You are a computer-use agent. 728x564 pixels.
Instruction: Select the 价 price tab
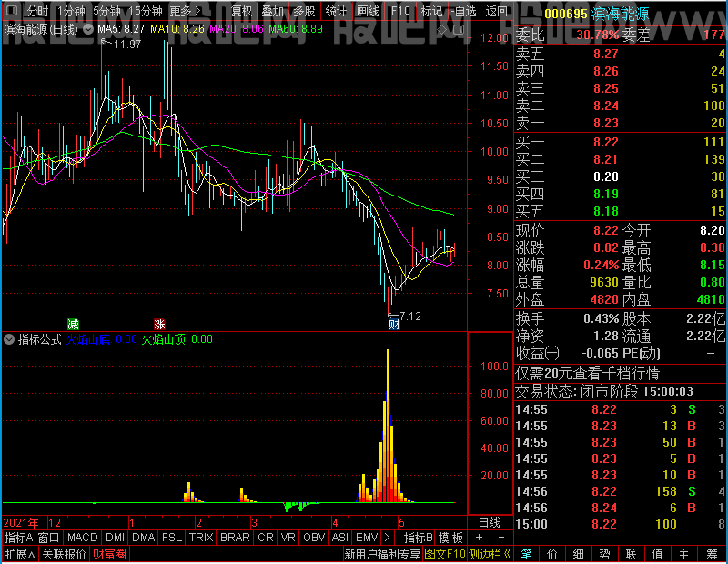(x=552, y=554)
